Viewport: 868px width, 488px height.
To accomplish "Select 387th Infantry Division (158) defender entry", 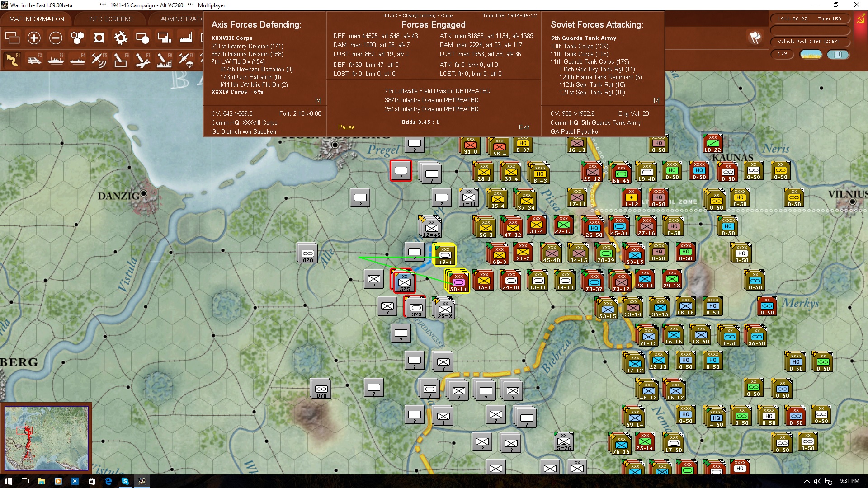I will pyautogui.click(x=247, y=54).
